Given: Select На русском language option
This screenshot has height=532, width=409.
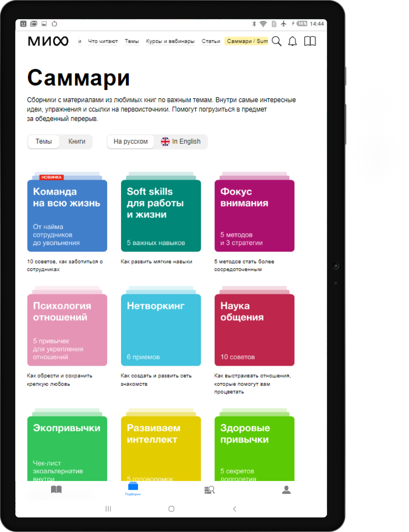Looking at the screenshot, I should click(130, 141).
